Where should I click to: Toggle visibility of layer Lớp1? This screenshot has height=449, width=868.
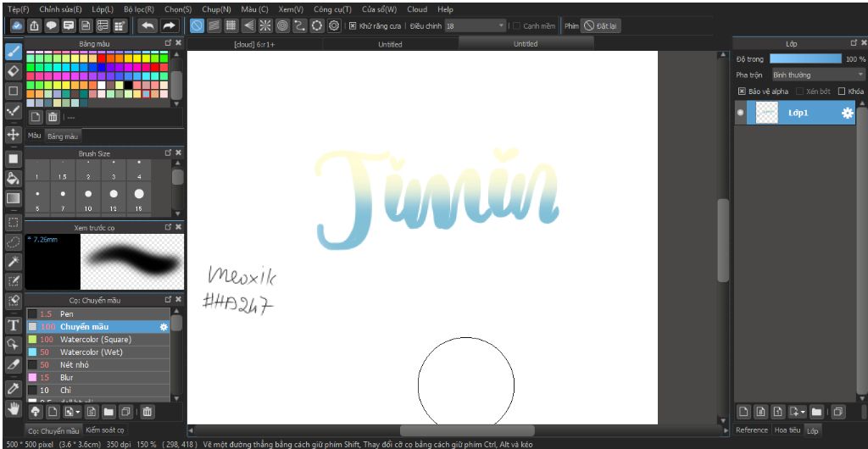tap(741, 113)
